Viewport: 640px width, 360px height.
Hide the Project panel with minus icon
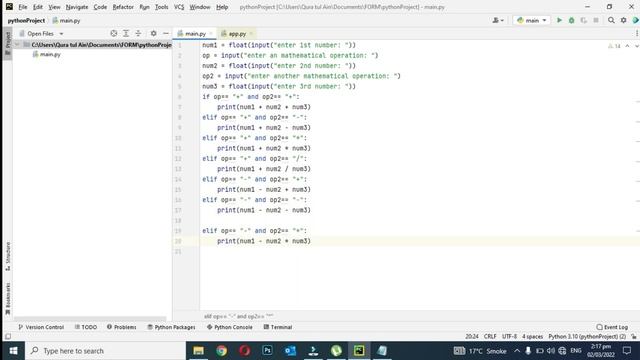pos(166,33)
